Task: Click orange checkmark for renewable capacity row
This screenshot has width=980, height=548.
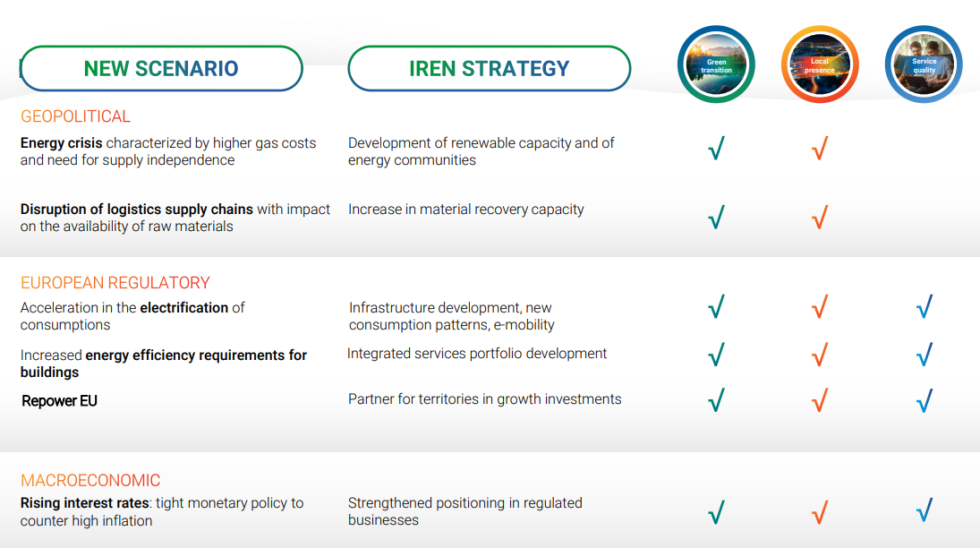Action: pyautogui.click(x=820, y=149)
